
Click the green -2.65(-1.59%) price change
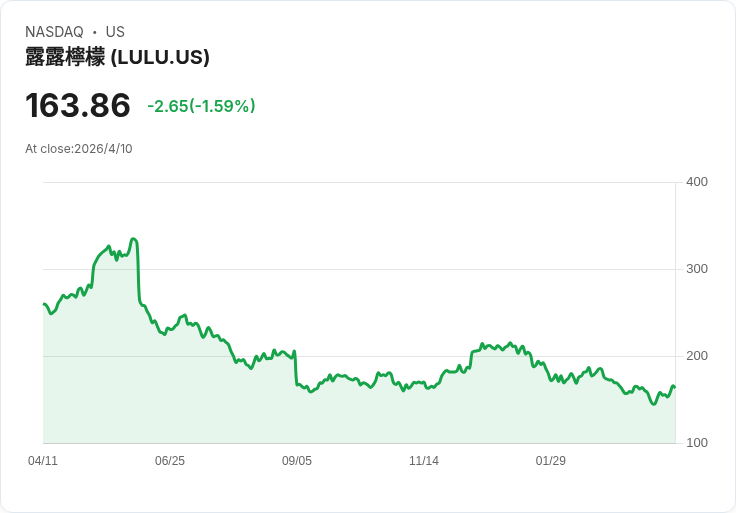click(201, 106)
